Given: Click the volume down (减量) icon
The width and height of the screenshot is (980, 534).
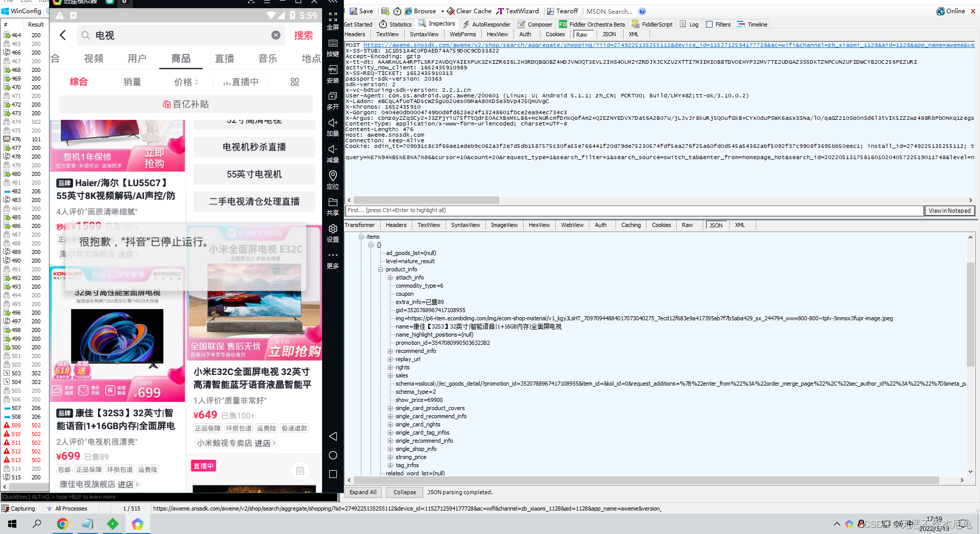Looking at the screenshot, I should point(333,149).
